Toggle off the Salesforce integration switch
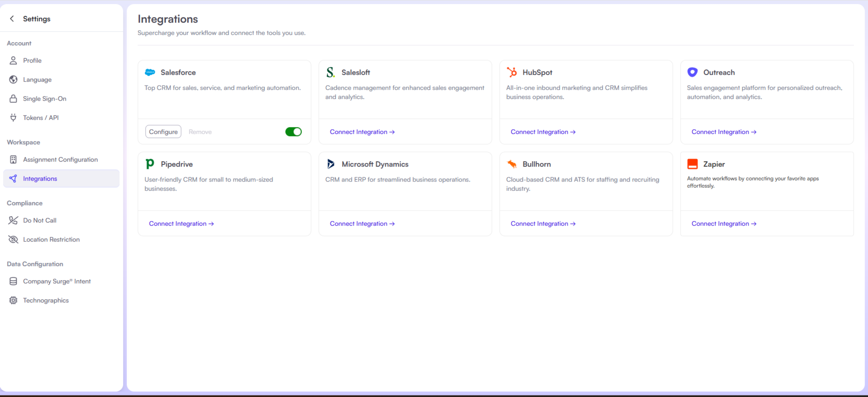 pos(293,132)
